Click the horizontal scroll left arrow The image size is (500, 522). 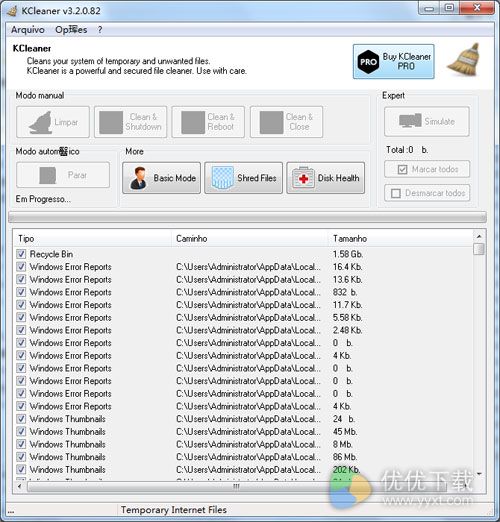pyautogui.click(x=19, y=486)
